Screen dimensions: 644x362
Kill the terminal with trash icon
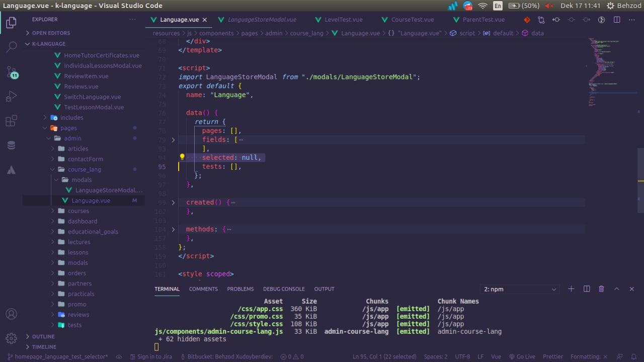click(x=601, y=289)
